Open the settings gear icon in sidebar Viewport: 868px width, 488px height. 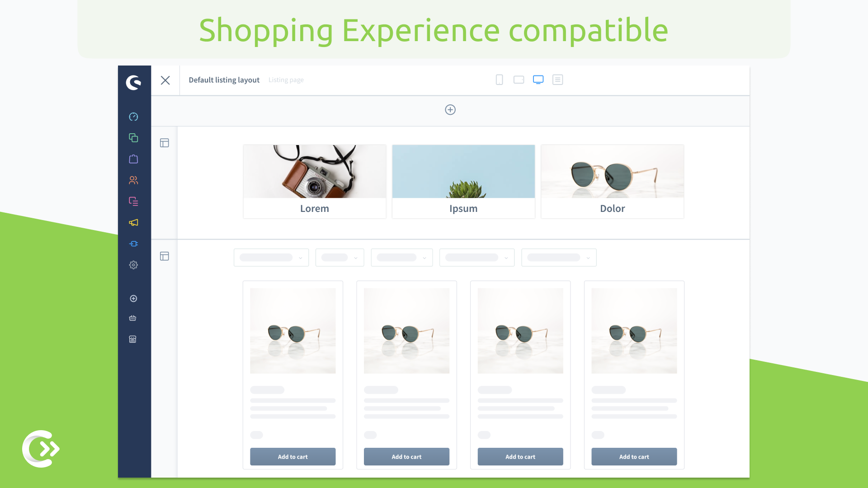click(x=133, y=264)
